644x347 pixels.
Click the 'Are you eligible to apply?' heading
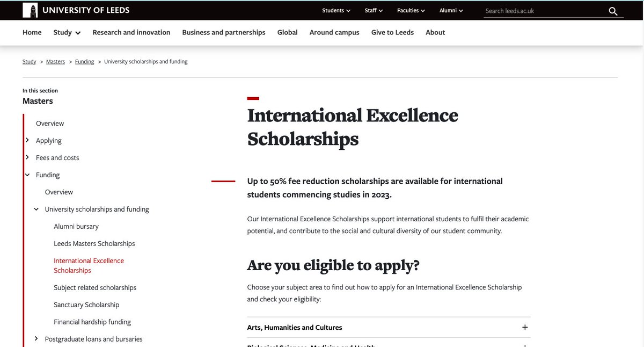tap(333, 265)
